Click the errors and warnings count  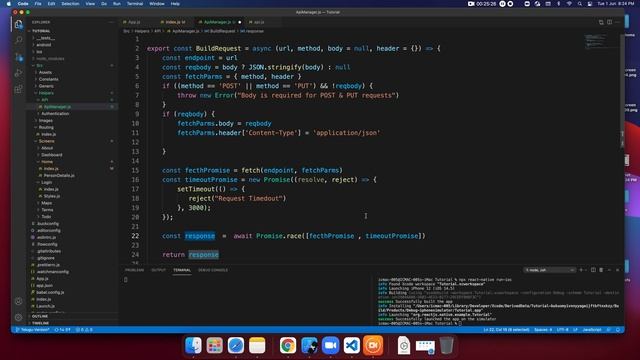(84, 330)
